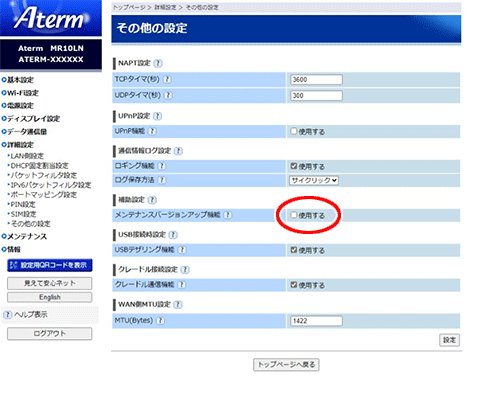Click question mark icon beside ヘルプ表示
This screenshot has width=500, height=393.
(x=7, y=314)
